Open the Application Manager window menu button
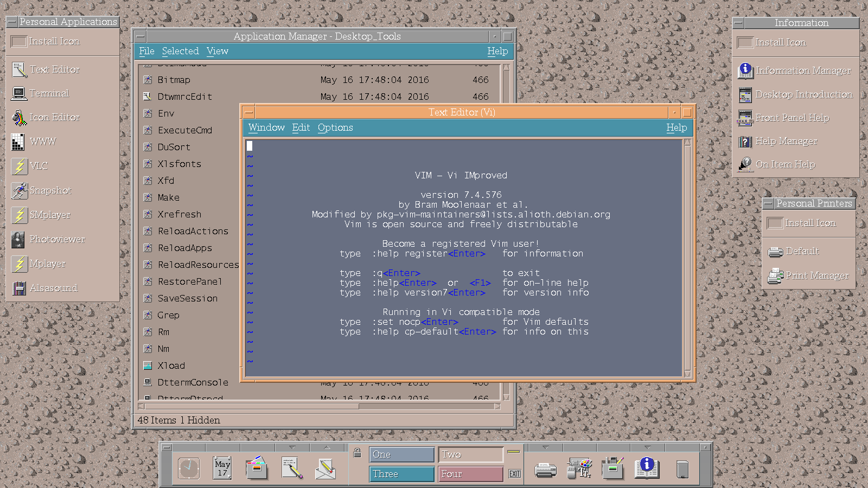 coord(141,36)
